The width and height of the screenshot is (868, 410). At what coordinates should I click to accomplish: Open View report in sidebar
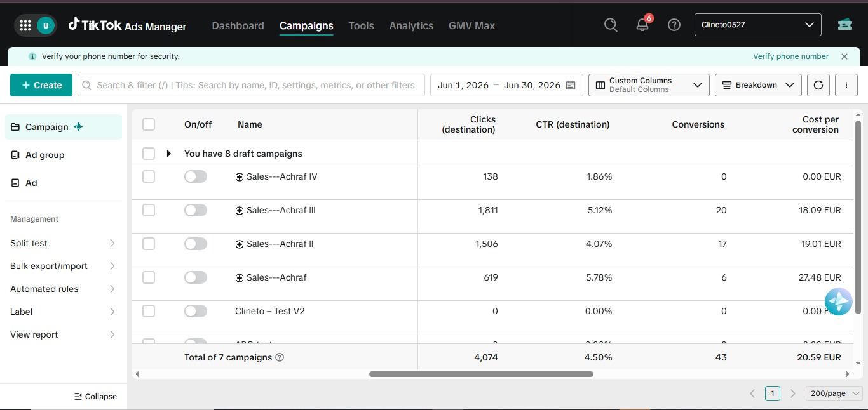(x=64, y=334)
